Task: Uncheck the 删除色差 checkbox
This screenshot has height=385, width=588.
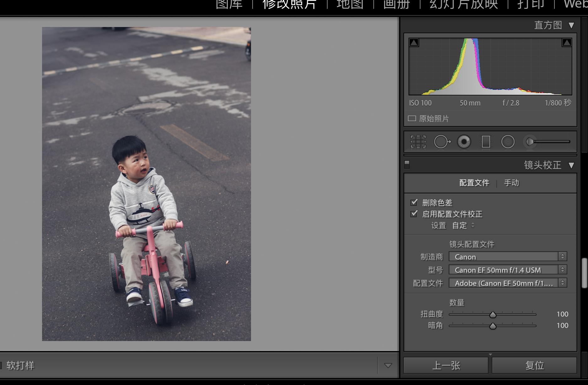Action: 414,202
